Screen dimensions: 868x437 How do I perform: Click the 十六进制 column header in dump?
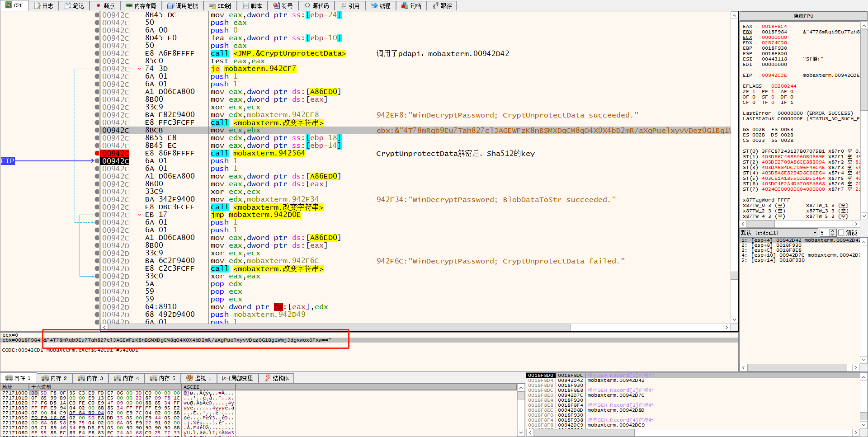point(105,387)
